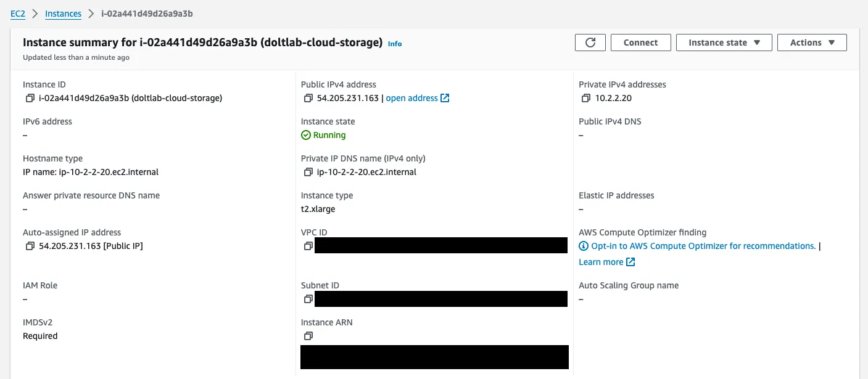Copy the Subnet ID
This screenshot has height=379, width=868.
[308, 299]
